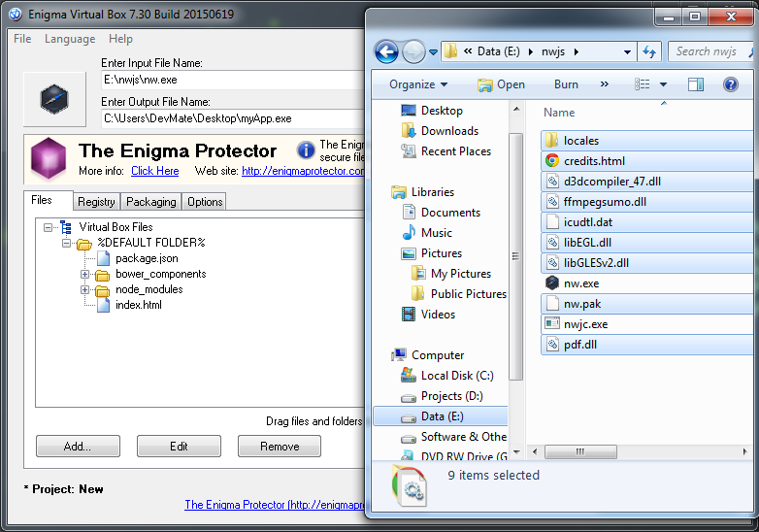This screenshot has height=532, width=759.
Task: Select index.html file icon in tree
Action: (x=103, y=305)
